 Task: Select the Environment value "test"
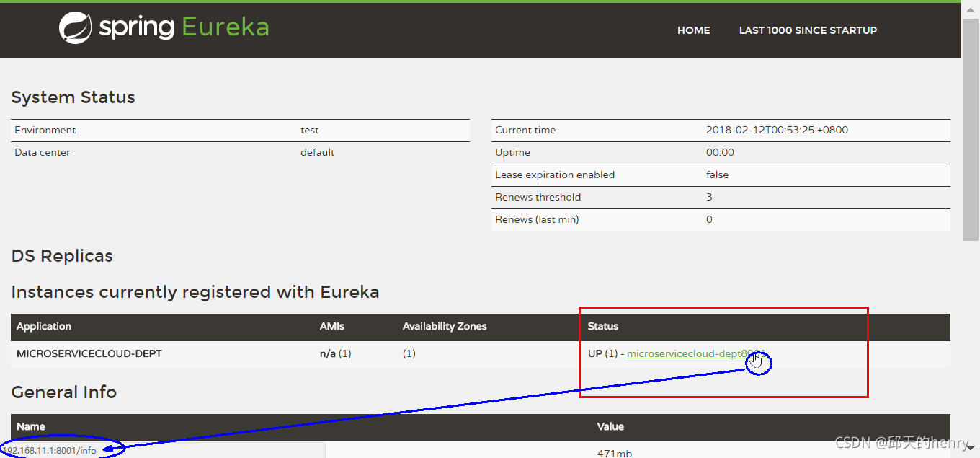point(310,131)
